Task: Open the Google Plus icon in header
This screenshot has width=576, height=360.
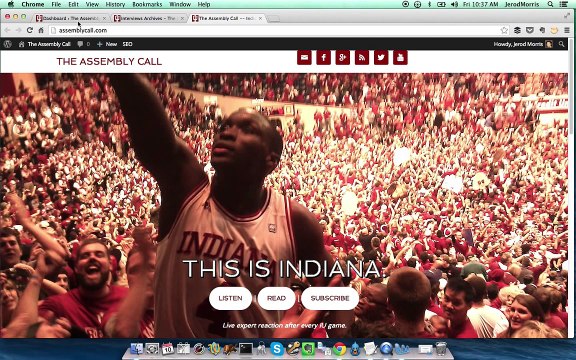Action: point(342,58)
